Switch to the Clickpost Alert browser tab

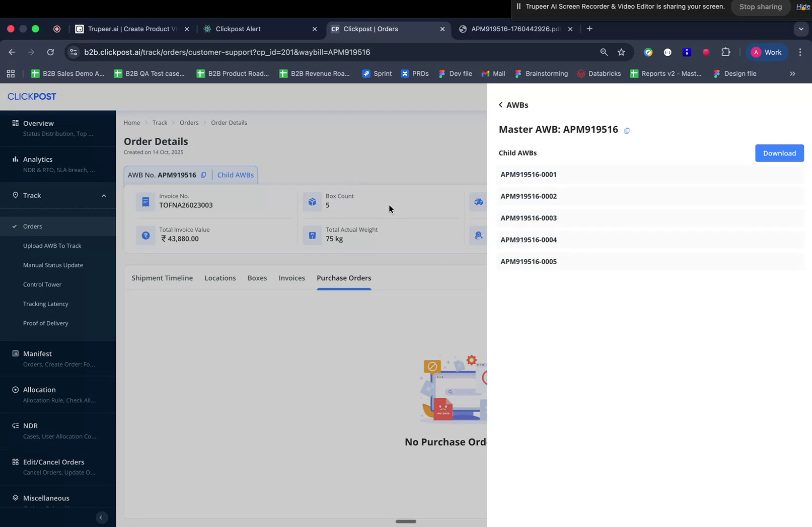239,29
